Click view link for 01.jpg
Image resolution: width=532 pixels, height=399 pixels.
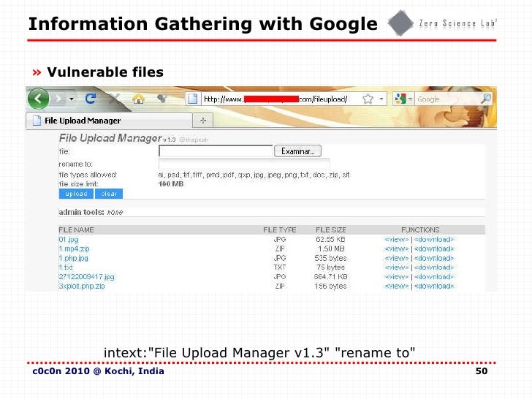tap(396, 240)
